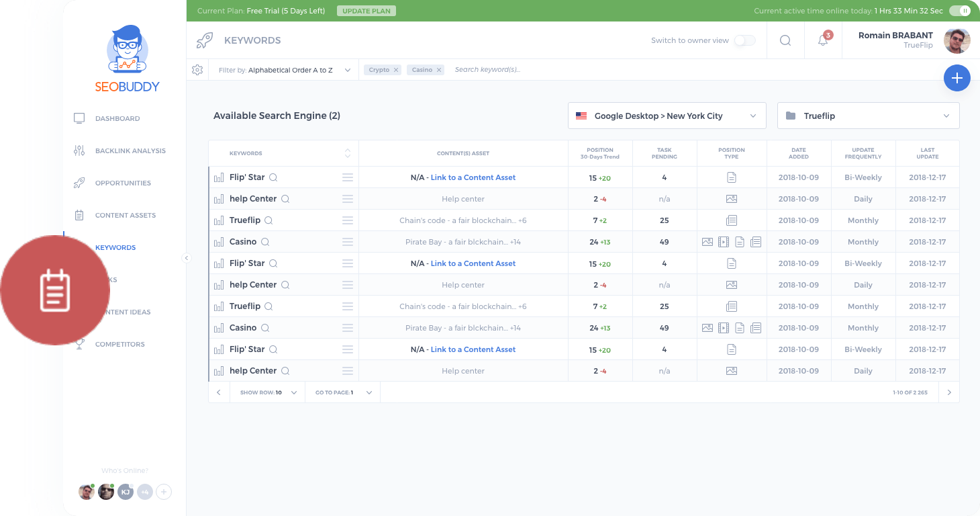Click news position type icon in first Trueflip row
Screen dimensions: 980x516
[732, 220]
